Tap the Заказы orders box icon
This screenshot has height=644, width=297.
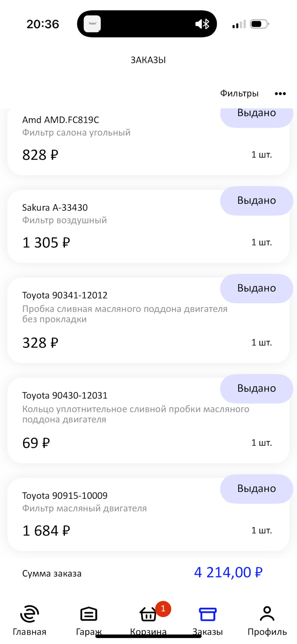[208, 614]
